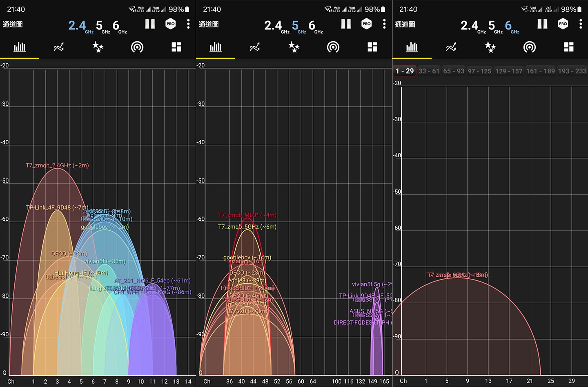Open the time graph tab on the 5 GHz-selected screen
Screen dimensions: 588x387
255,47
